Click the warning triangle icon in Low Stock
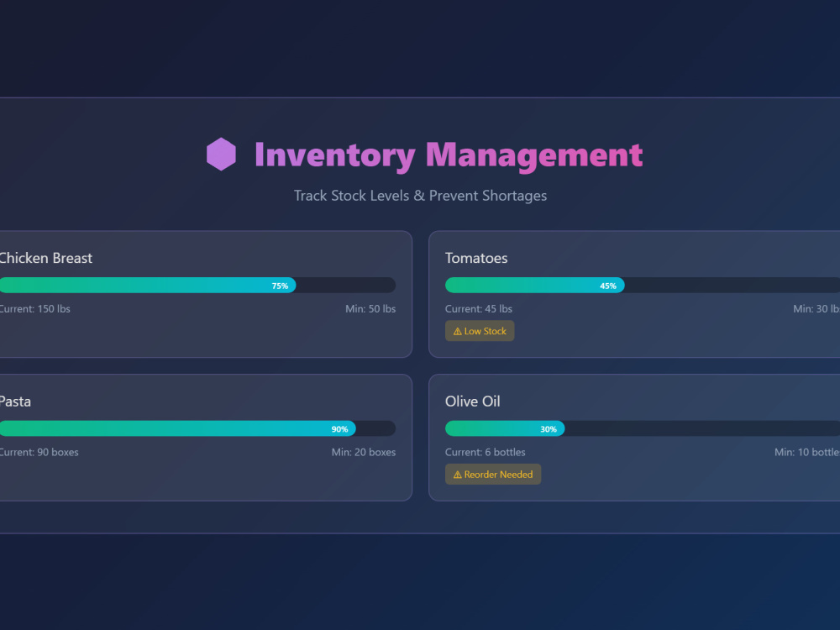840x630 pixels. pos(458,332)
